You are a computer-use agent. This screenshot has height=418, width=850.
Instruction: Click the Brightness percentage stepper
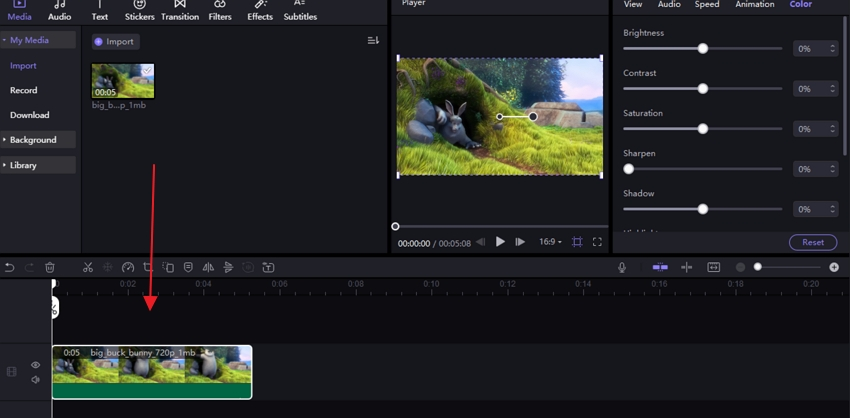(x=832, y=49)
